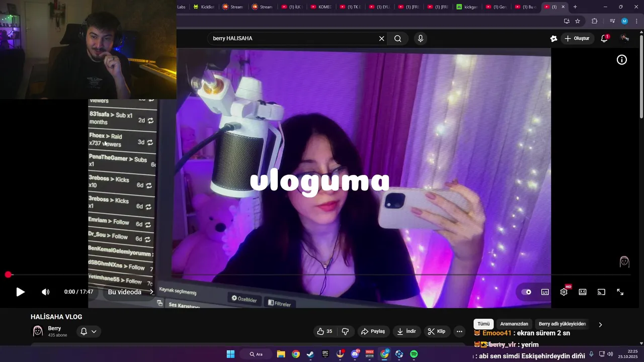This screenshot has height=362, width=644.
Task: Clear the search text with the X
Action: [381, 39]
